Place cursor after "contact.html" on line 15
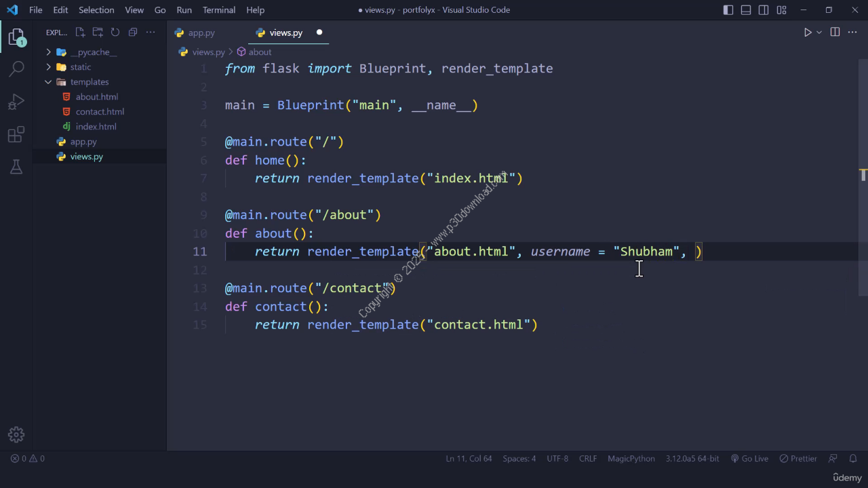Screen dimensions: 868x488 click(530, 325)
